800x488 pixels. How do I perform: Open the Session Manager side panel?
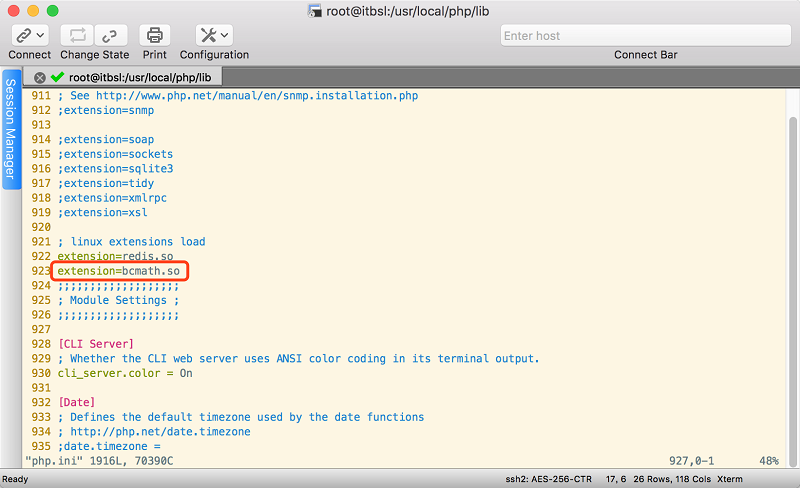10,129
